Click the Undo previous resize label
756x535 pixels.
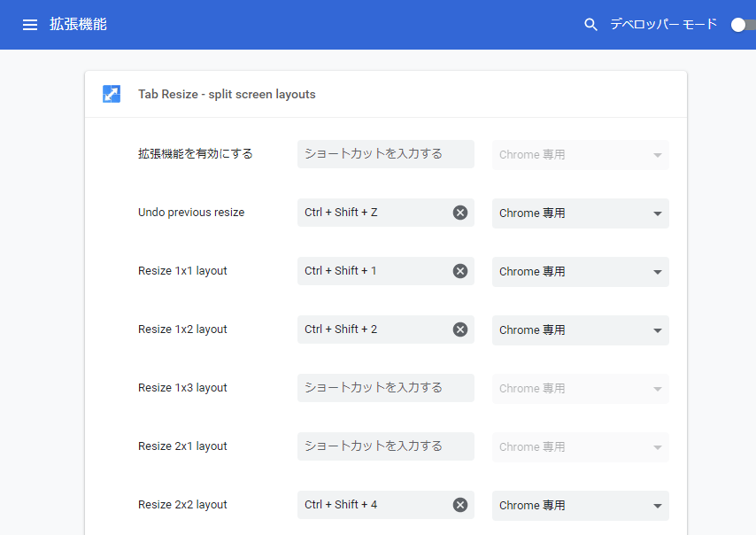[191, 213]
